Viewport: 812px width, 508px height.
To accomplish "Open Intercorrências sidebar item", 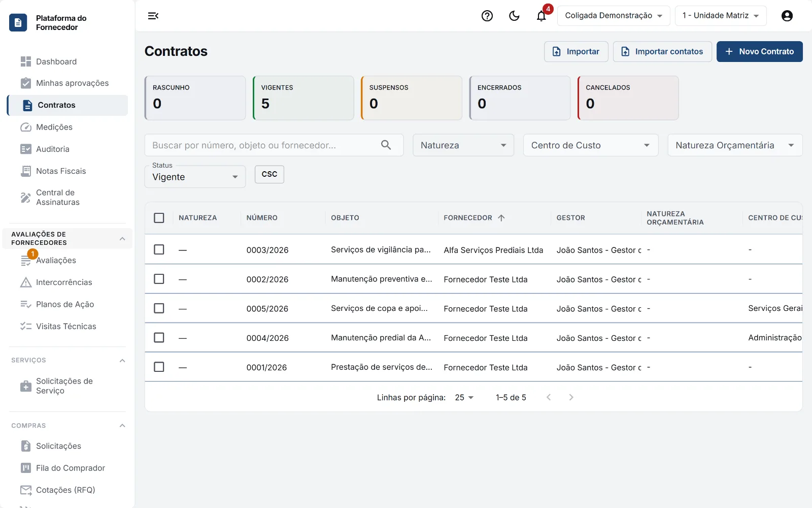I will (x=67, y=282).
